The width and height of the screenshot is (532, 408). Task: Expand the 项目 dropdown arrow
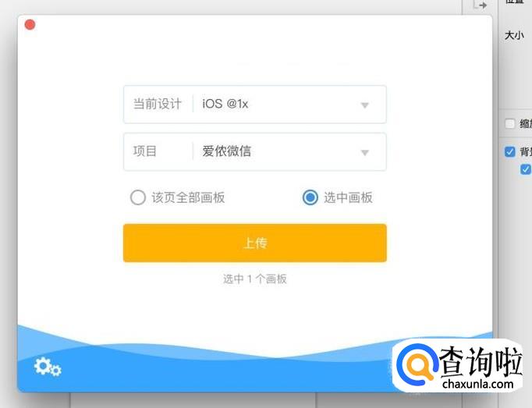365,153
